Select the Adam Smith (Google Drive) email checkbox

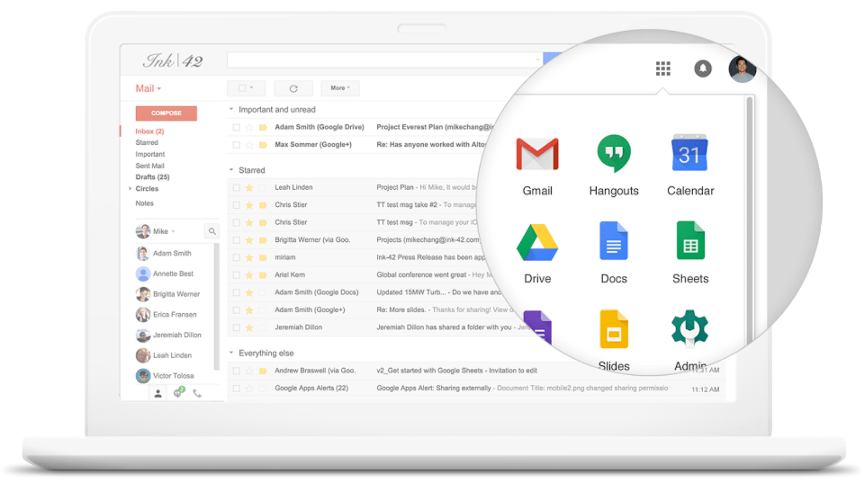coord(236,127)
